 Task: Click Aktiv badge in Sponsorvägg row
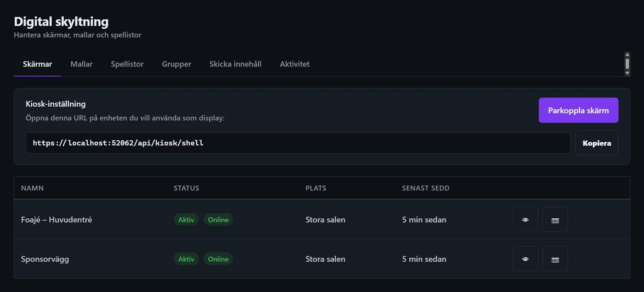coord(186,259)
